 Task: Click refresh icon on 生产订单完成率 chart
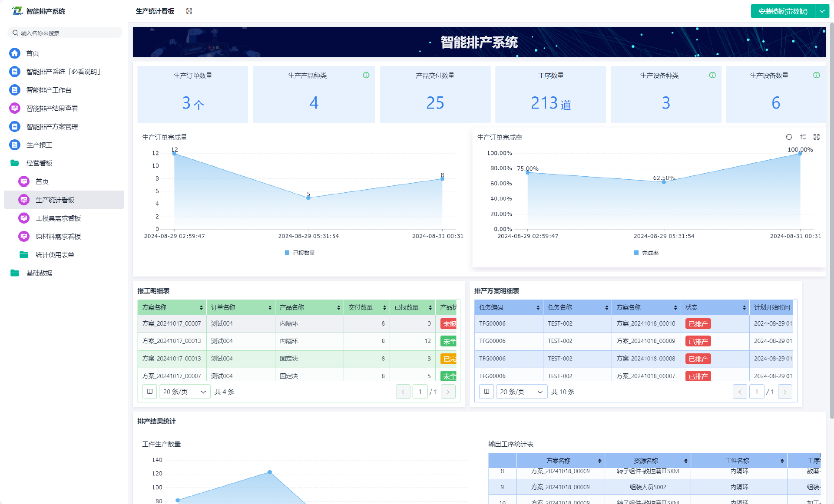[789, 137]
